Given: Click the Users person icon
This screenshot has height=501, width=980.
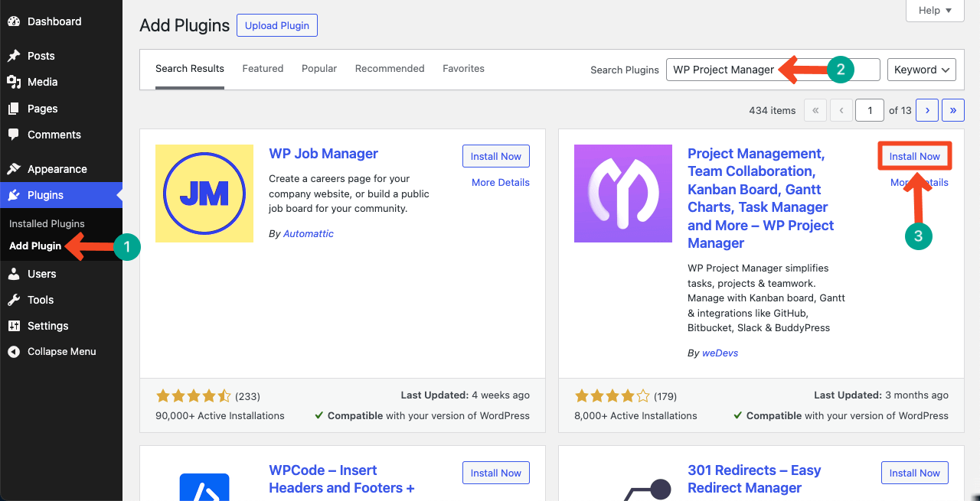Looking at the screenshot, I should (x=14, y=274).
